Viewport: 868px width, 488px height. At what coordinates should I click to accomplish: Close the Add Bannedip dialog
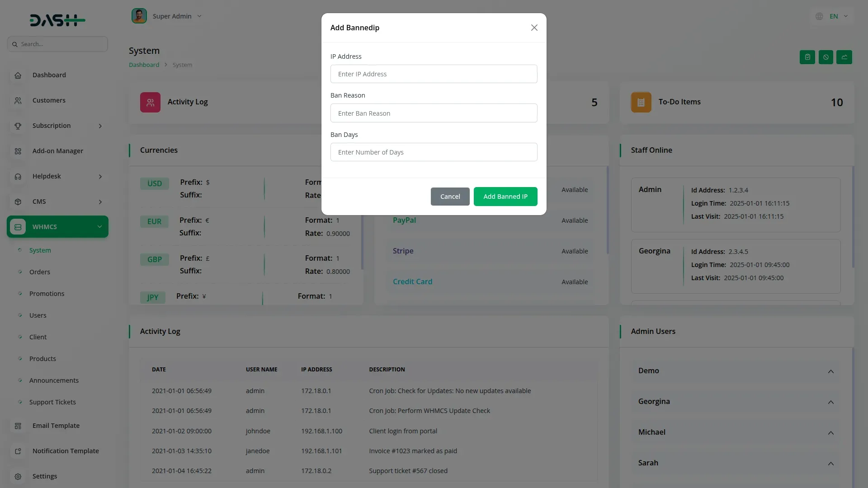(x=534, y=28)
